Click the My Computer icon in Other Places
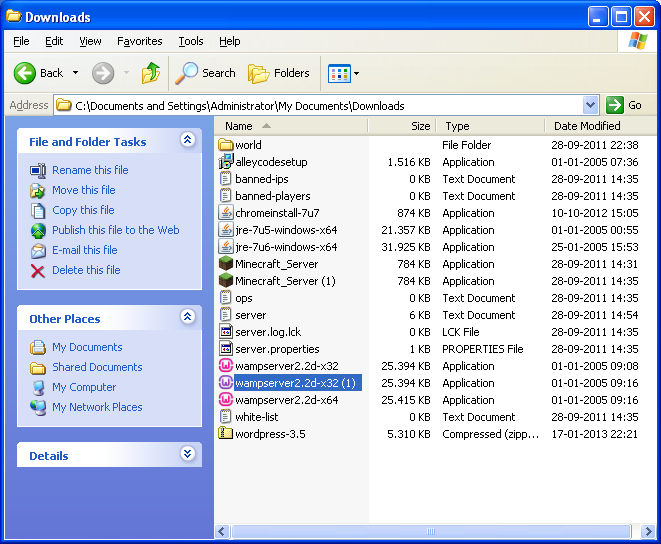The width and height of the screenshot is (661, 544). (38, 388)
